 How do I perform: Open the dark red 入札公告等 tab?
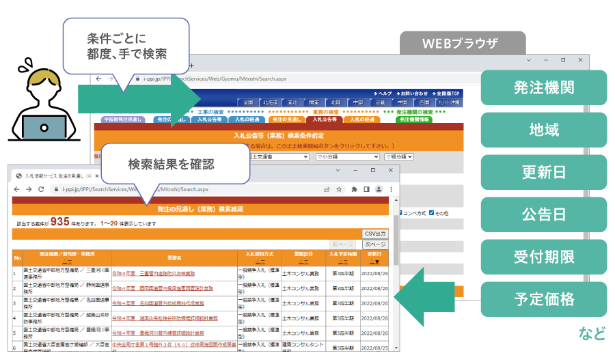[325, 120]
